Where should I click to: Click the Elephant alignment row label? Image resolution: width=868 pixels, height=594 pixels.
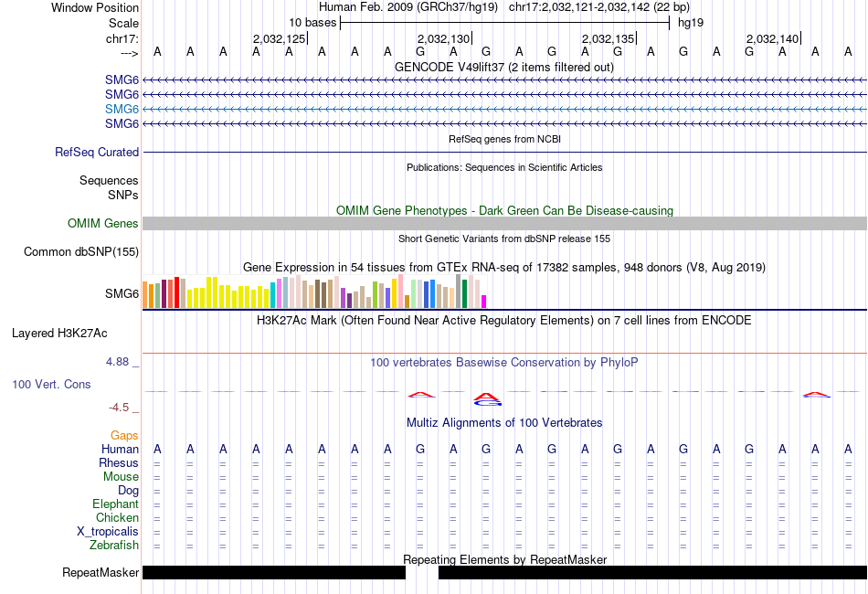pos(115,504)
